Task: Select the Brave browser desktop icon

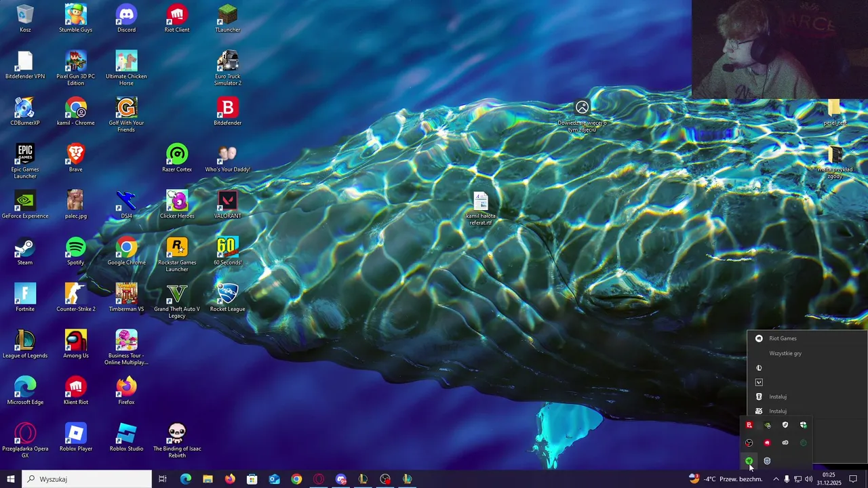Action: point(75,158)
